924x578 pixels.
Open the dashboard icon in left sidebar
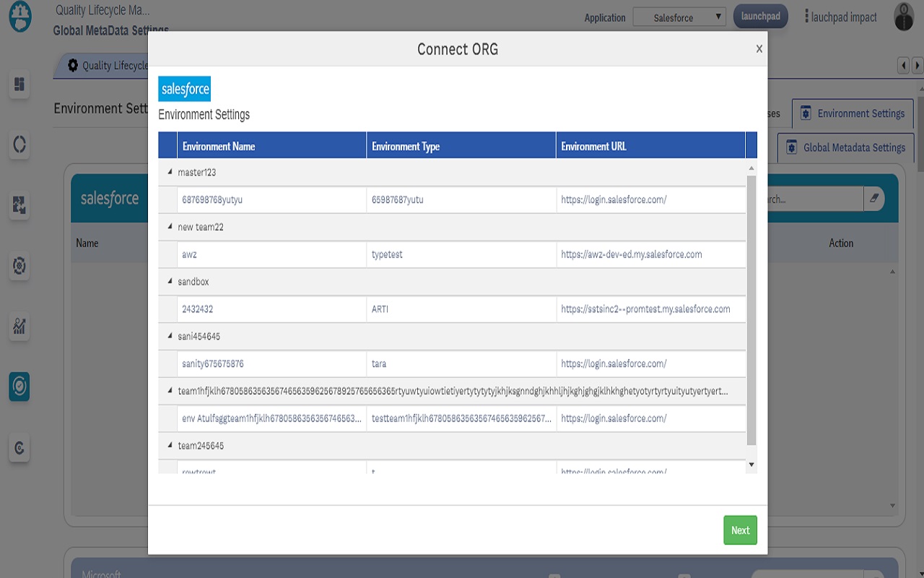[19, 85]
